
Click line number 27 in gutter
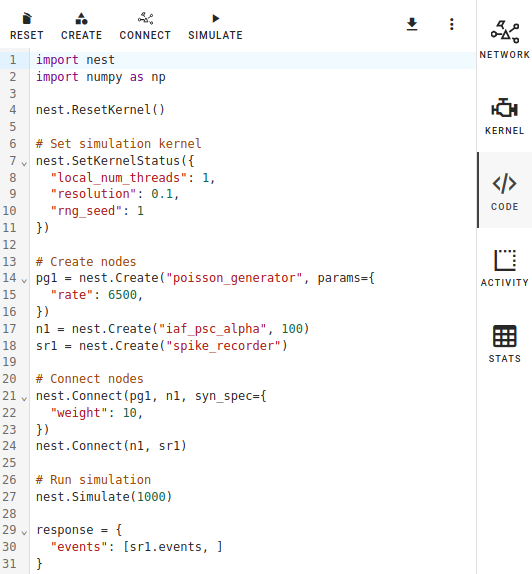[x=10, y=497]
